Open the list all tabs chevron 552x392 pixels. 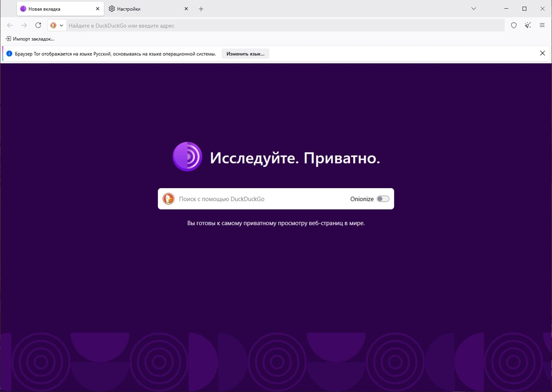coord(473,9)
